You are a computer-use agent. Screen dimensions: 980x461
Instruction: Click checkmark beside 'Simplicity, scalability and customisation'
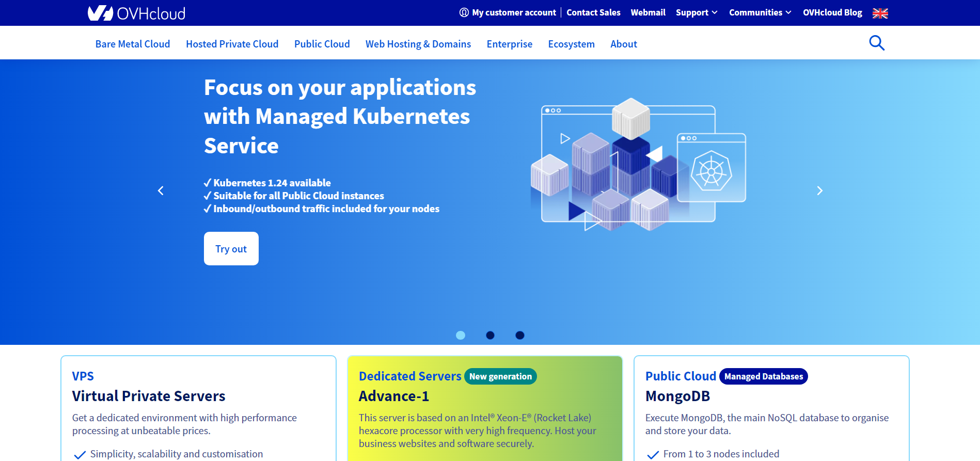[80, 455]
